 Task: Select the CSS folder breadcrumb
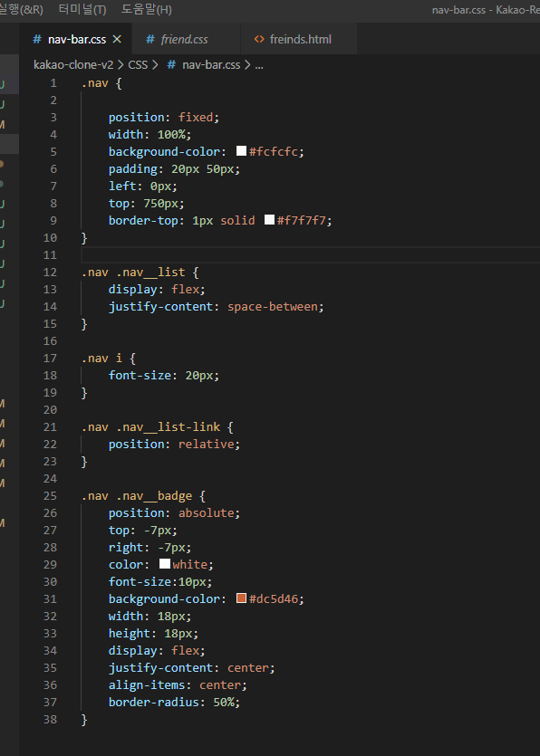138,64
